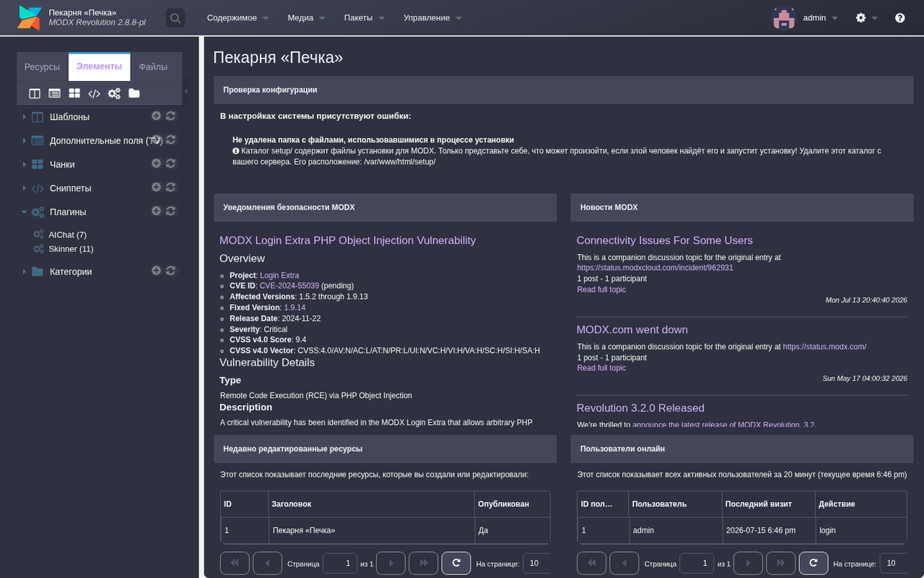Sort recent resources by Заголовок column
This screenshot has height=578, width=924.
pyautogui.click(x=370, y=504)
